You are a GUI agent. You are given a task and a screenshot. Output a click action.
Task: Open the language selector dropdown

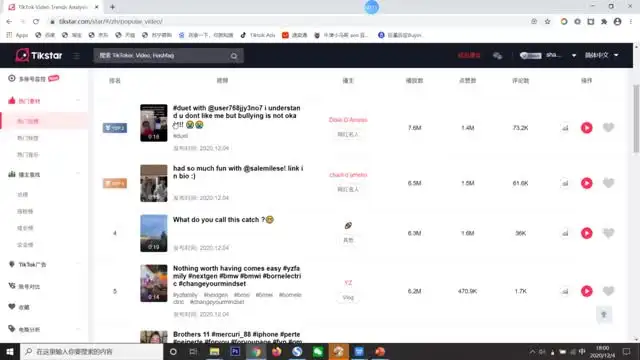coord(602,55)
